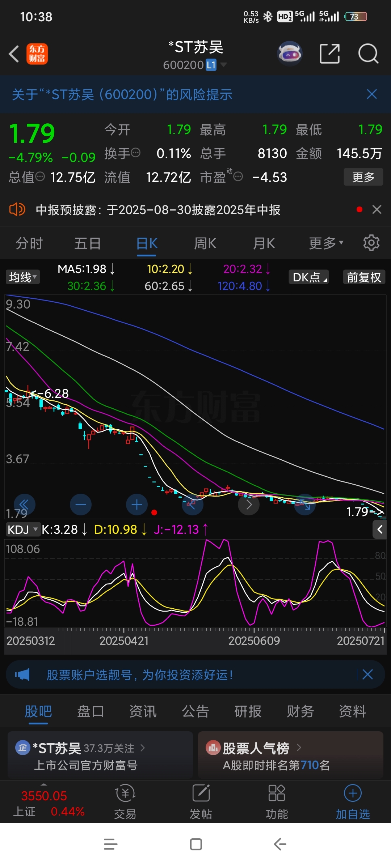Tap the red dot on K-line chart
The width and height of the screenshot is (391, 868).
(154, 512)
